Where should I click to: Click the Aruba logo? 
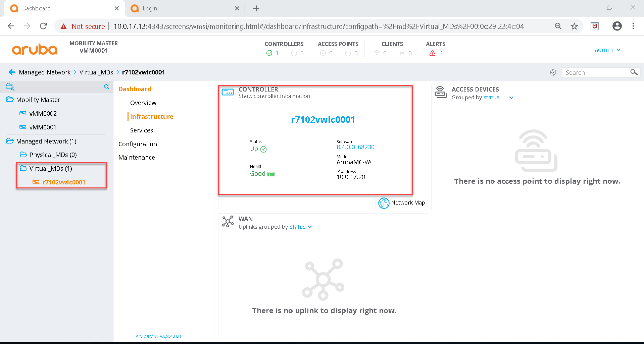point(35,49)
